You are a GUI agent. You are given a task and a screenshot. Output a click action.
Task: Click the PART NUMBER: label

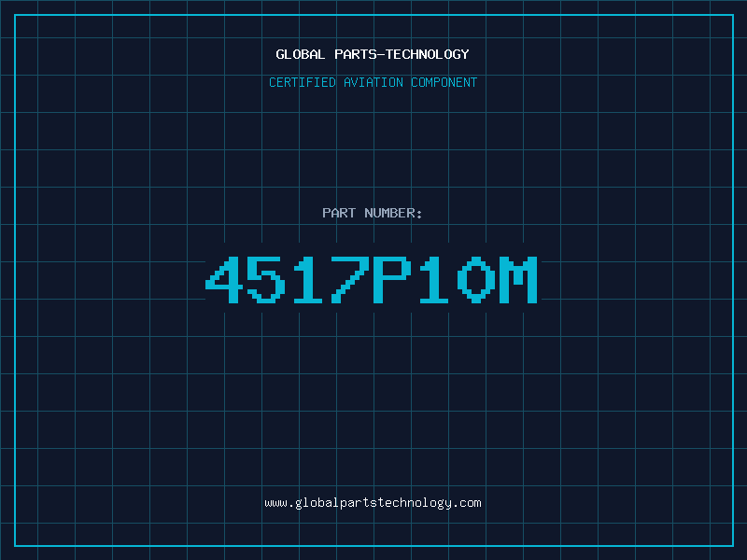[x=373, y=213]
